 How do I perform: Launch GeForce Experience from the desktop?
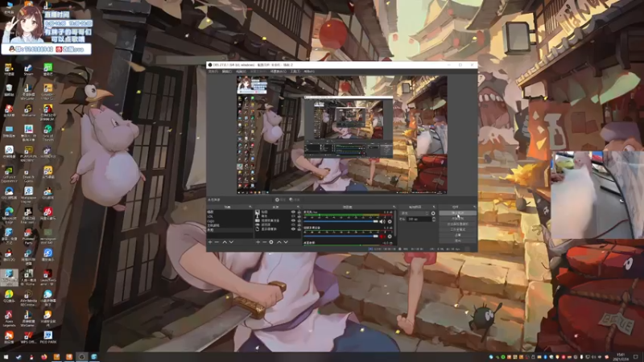tap(9, 174)
